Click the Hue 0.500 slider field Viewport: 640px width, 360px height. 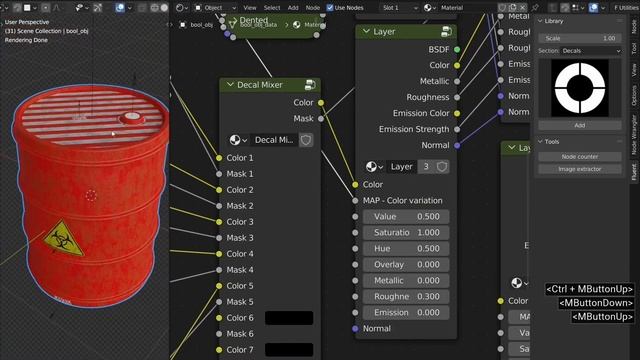tap(406, 249)
